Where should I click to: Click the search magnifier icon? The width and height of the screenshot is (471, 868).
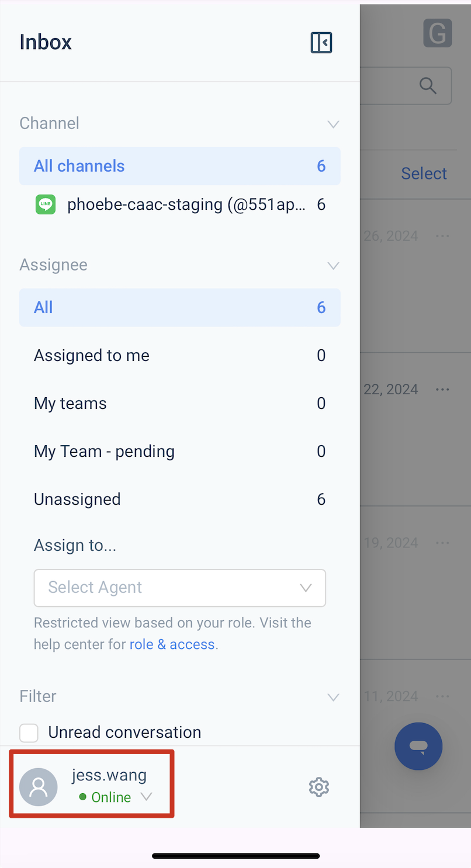click(x=428, y=86)
